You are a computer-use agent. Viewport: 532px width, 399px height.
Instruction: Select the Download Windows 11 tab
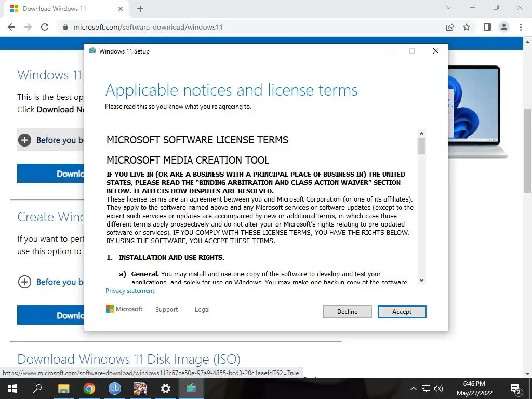point(66,9)
